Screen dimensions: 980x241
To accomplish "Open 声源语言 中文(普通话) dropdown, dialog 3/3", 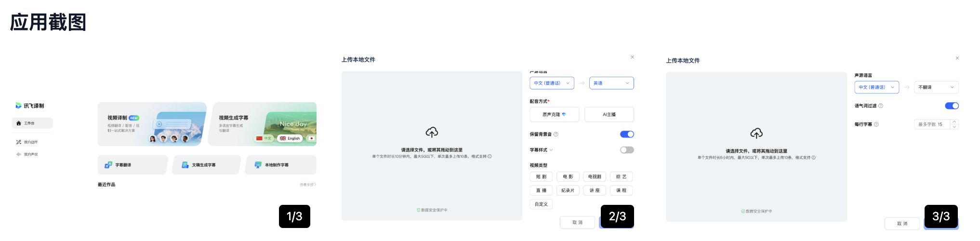I will pyautogui.click(x=876, y=87).
